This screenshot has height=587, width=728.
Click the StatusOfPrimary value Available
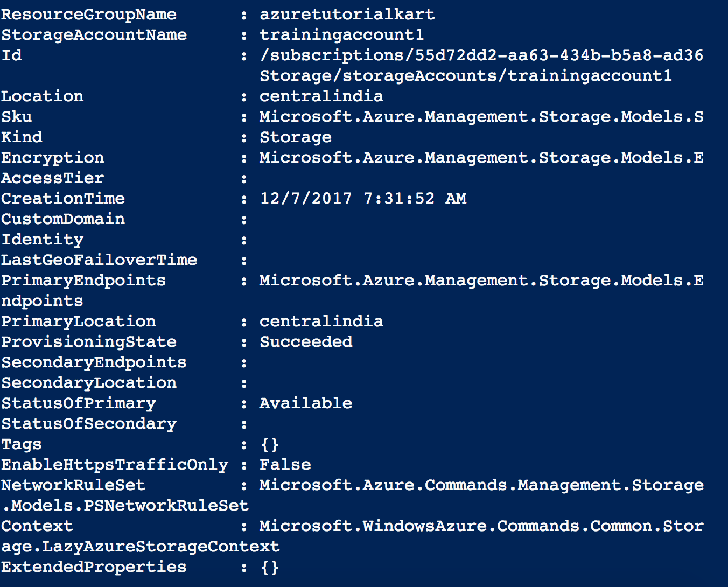[306, 403]
